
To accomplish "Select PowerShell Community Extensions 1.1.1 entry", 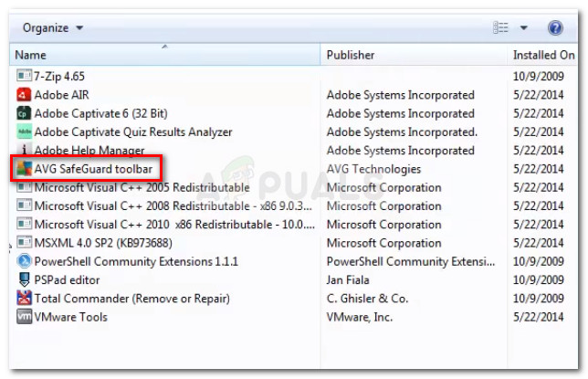I will (136, 261).
